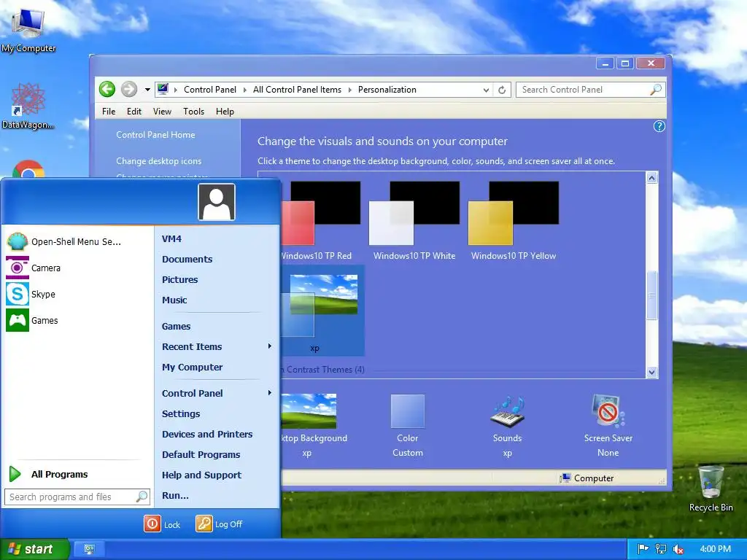Screen dimensions: 747x560
Task: Click the grey Forward arrow button
Action: click(x=128, y=89)
